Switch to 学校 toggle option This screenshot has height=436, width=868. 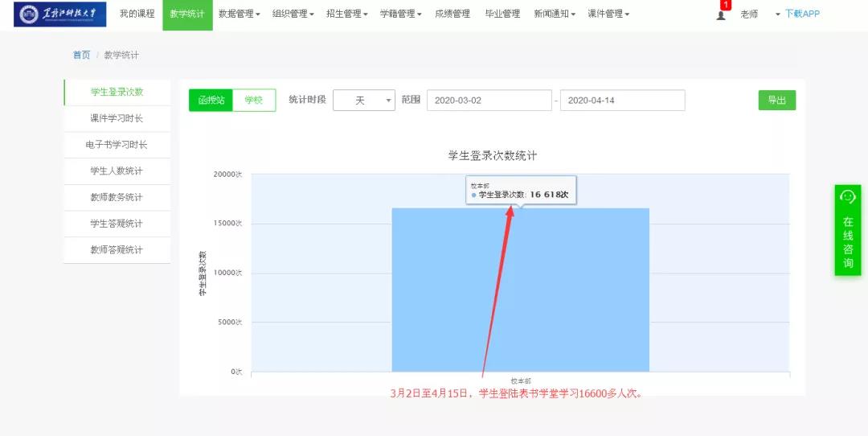254,100
